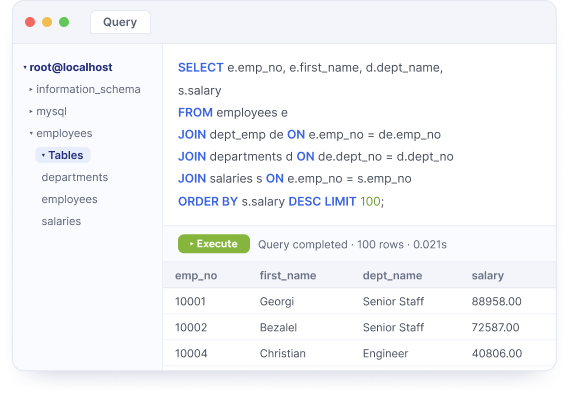The width and height of the screenshot is (569, 396).
Task: Click Senior Staff in Bezalel's row
Action: point(393,327)
